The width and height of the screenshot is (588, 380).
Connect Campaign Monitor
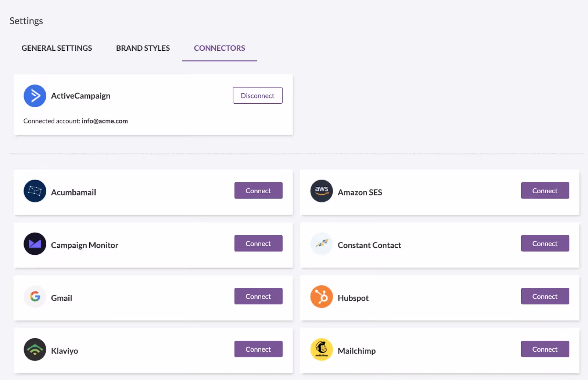coord(258,244)
